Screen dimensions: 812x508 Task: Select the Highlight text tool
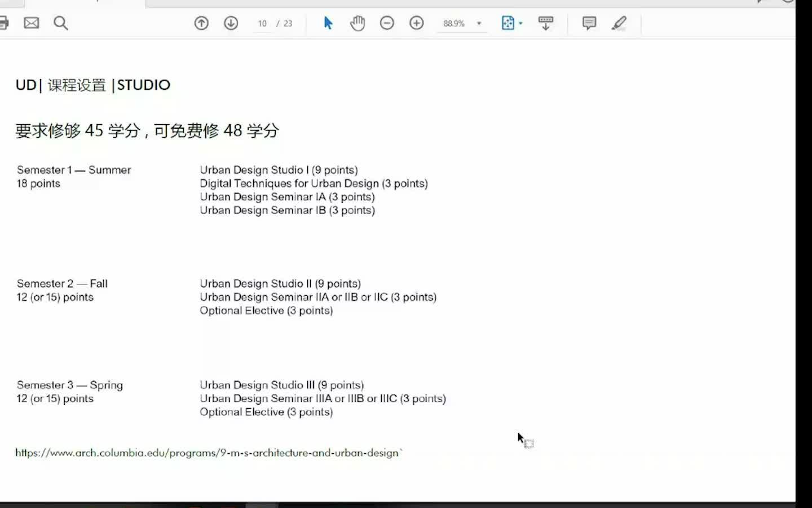(x=619, y=23)
